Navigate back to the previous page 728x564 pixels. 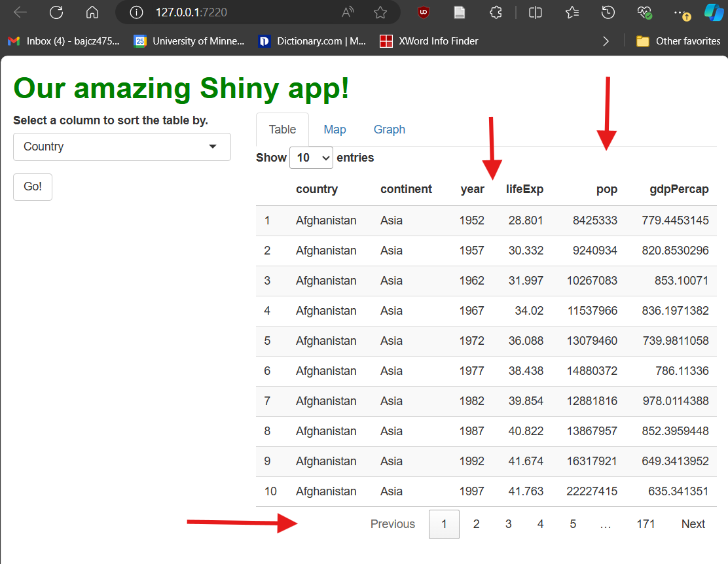(20, 12)
